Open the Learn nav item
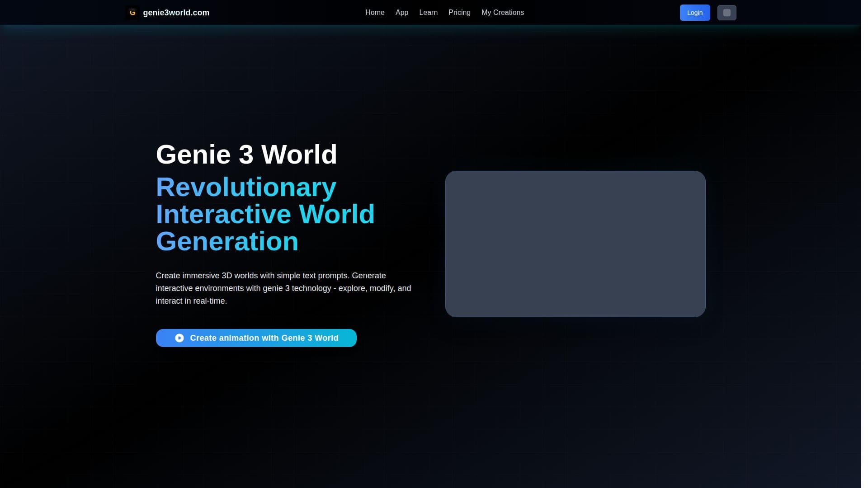The image size is (868, 488). 428,13
